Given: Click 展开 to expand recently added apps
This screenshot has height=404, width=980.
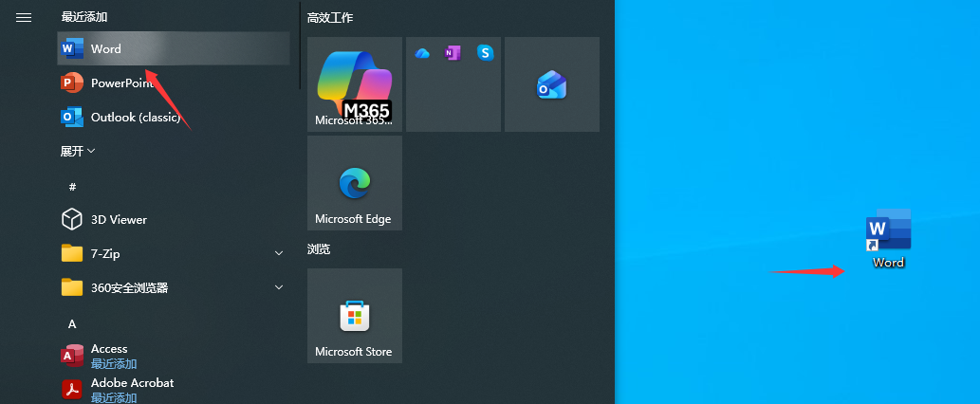Looking at the screenshot, I should click(x=78, y=151).
